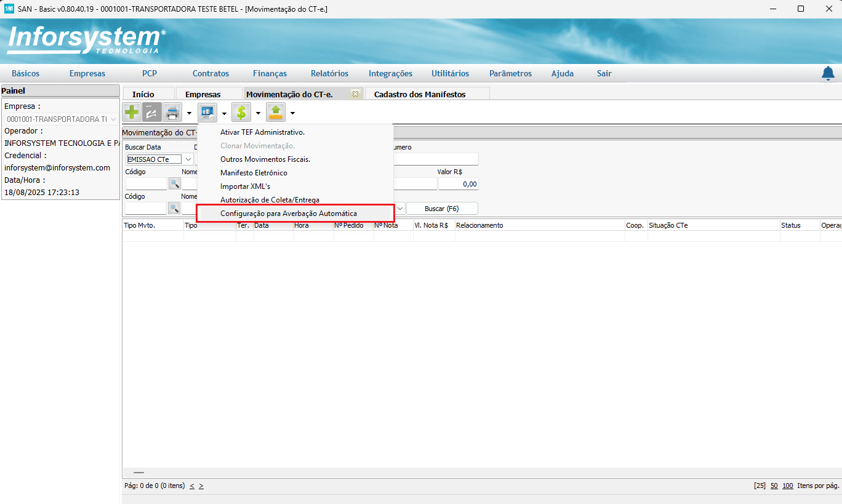Select Configuração para Averbação Automática entry
The image size is (842, 504).
click(x=295, y=214)
